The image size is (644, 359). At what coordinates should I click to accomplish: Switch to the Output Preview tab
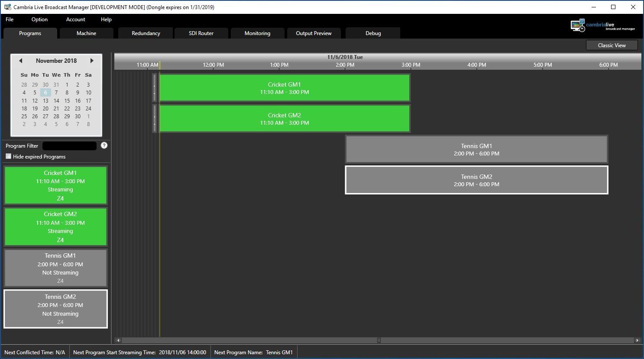(x=314, y=33)
